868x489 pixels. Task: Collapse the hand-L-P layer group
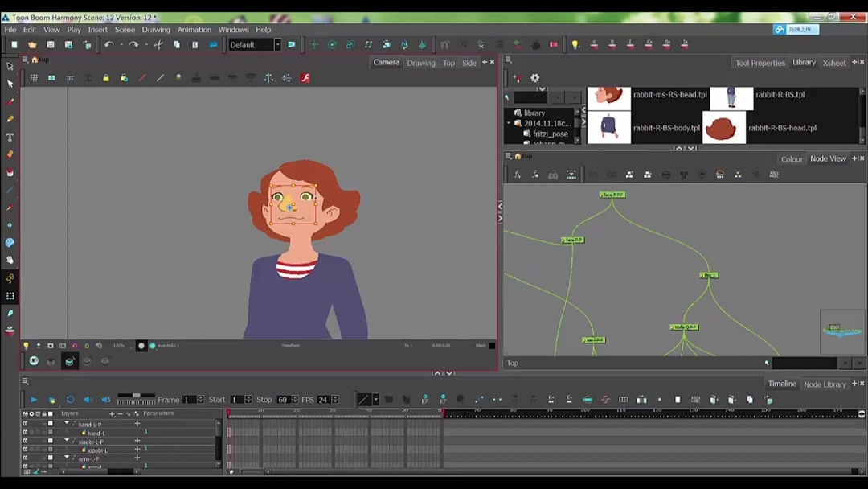pyautogui.click(x=67, y=421)
